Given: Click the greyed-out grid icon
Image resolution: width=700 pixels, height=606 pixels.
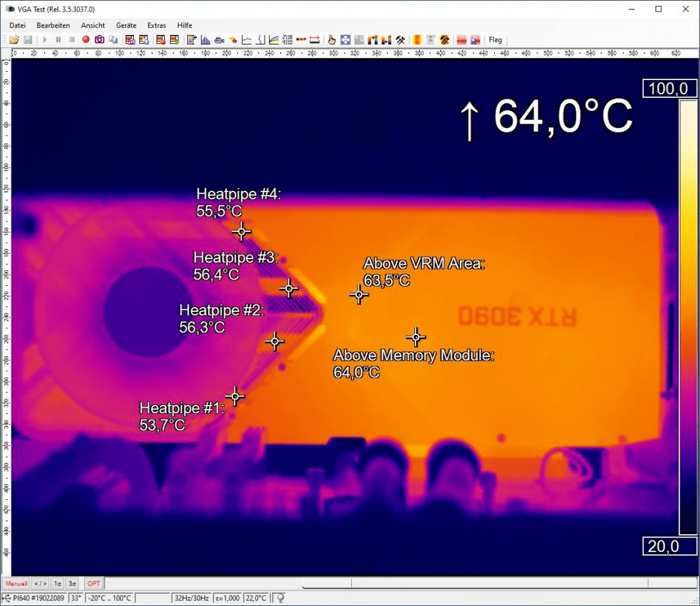Looking at the screenshot, I should [359, 40].
